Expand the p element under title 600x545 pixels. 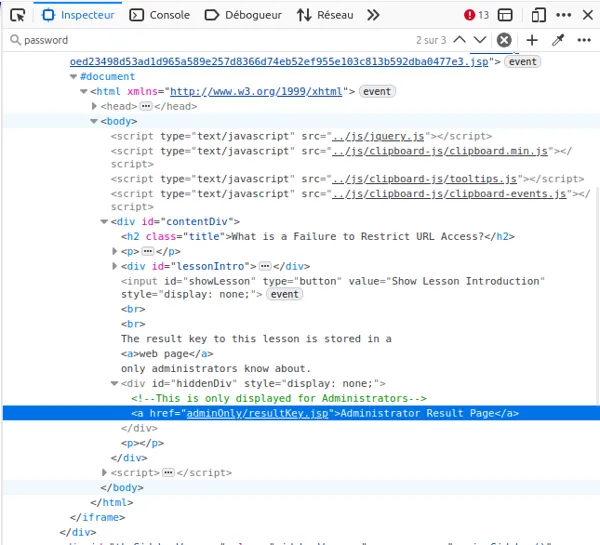click(114, 251)
